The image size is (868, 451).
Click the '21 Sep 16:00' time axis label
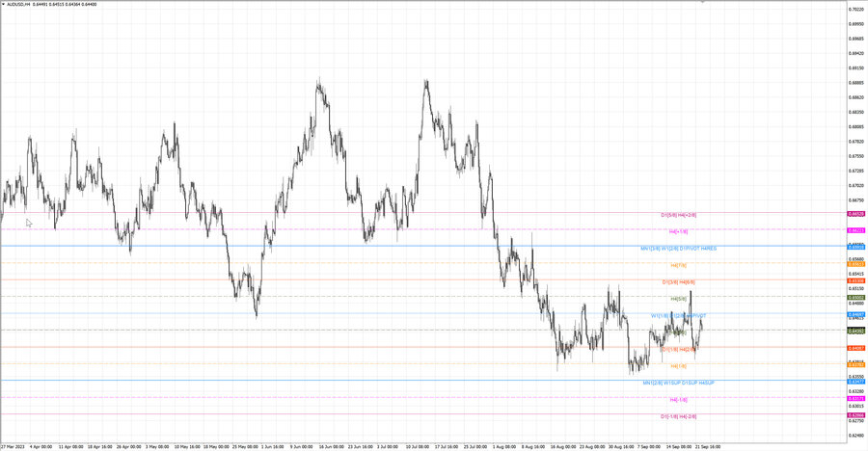(708, 446)
